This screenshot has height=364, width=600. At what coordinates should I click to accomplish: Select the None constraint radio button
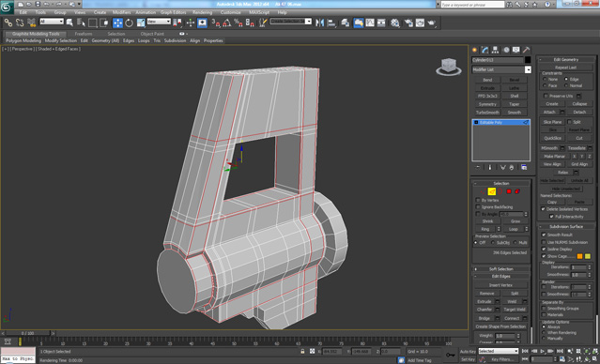pyautogui.click(x=545, y=79)
